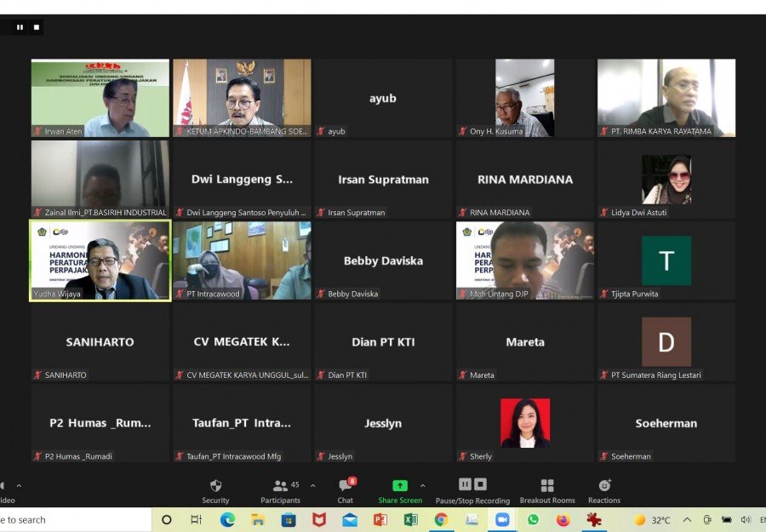
Task: Launch Microsoft Edge from the taskbar
Action: [227, 520]
